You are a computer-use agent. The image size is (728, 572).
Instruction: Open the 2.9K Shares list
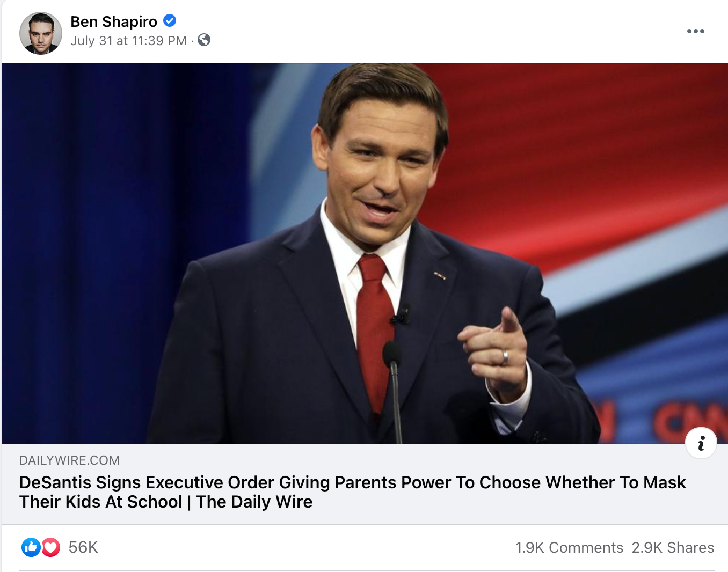[x=672, y=547]
